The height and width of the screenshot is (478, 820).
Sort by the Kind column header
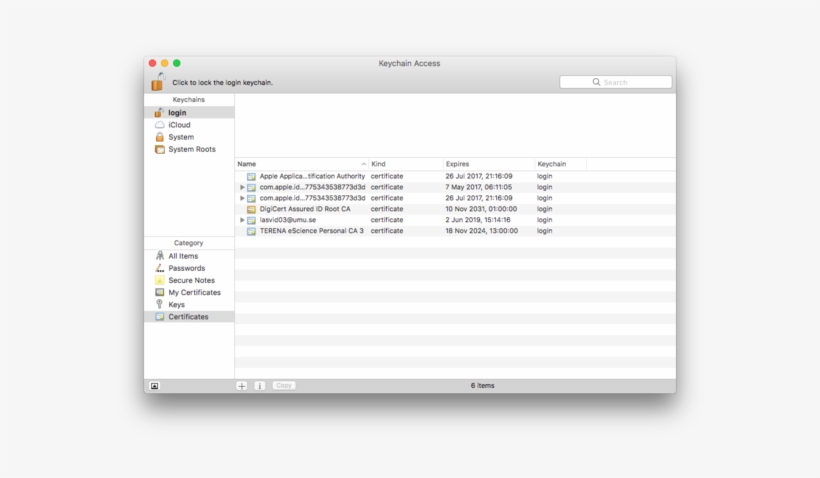click(406, 164)
